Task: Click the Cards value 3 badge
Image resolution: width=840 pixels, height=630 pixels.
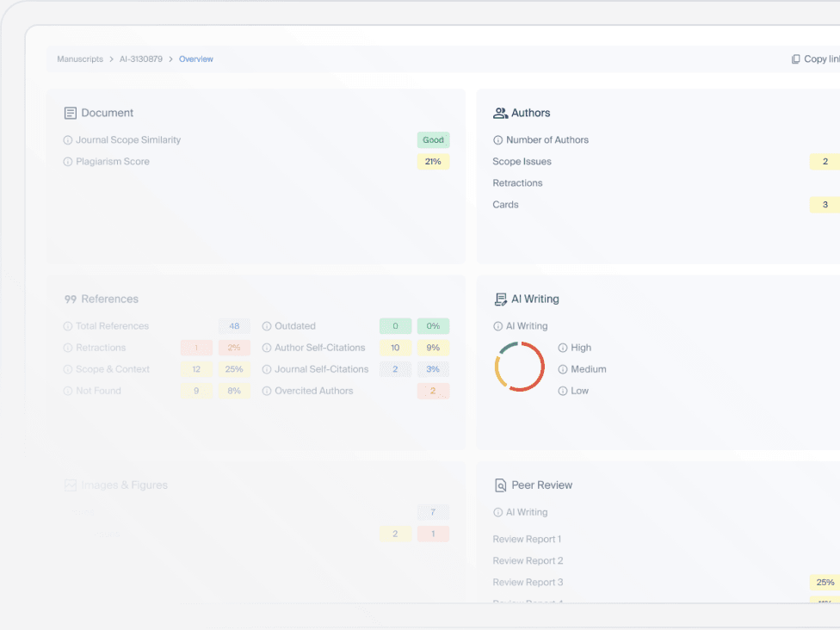Action: point(825,205)
